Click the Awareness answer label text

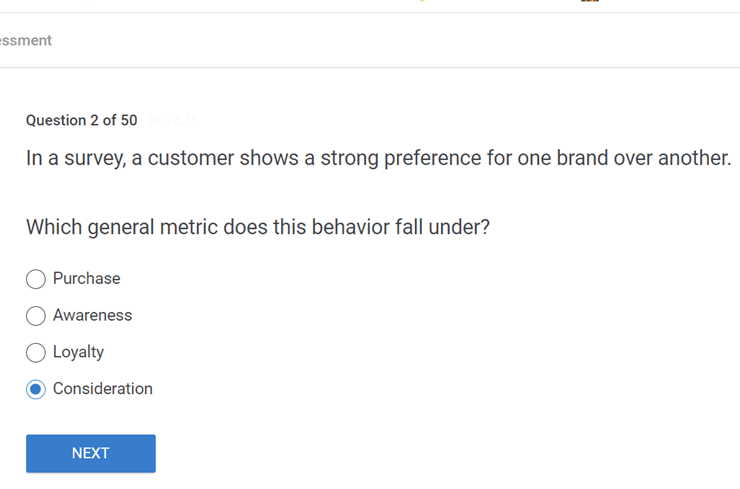93,316
